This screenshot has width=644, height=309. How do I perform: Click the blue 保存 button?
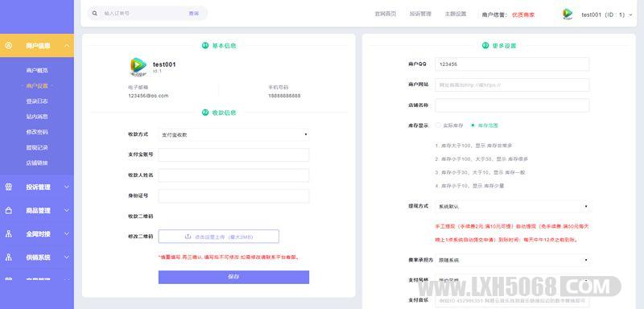point(233,277)
